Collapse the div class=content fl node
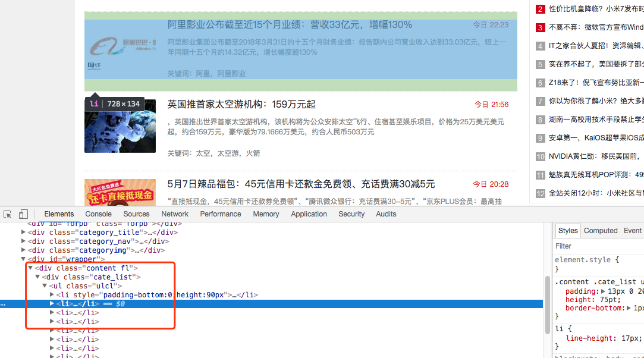Screen dimensions: 644x358 click(30, 268)
